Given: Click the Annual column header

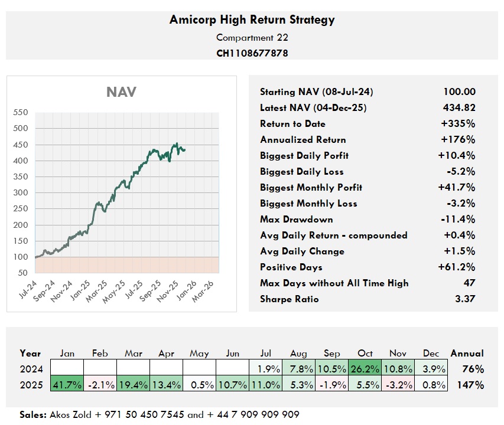Looking at the screenshot, I should coord(467,354).
